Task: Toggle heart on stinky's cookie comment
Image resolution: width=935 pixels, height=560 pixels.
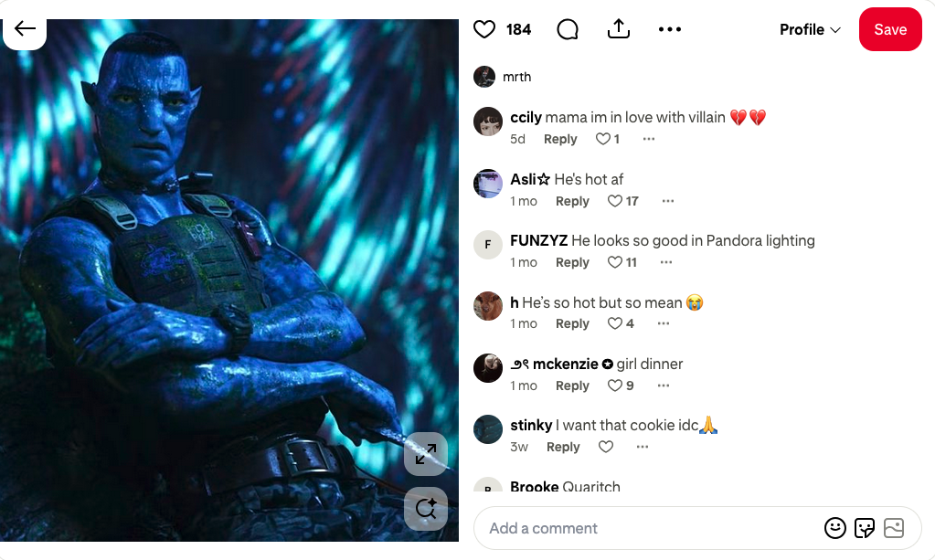Action: coord(606,447)
